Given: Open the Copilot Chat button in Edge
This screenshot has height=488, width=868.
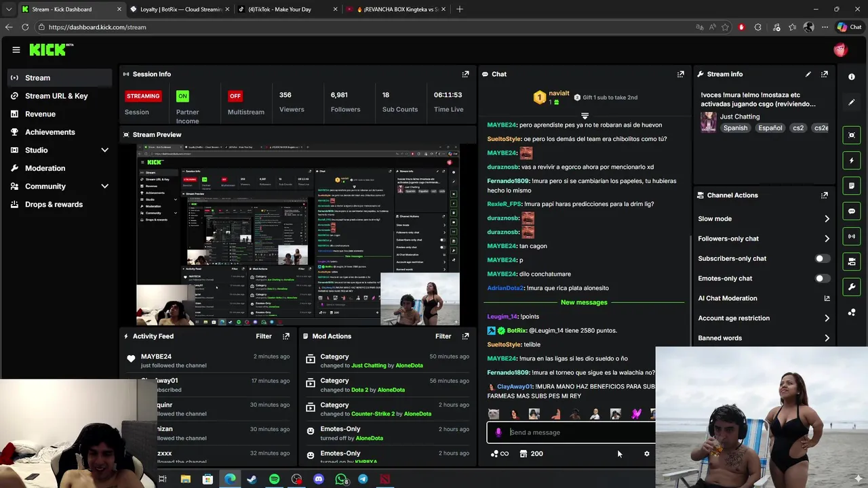Looking at the screenshot, I should [x=849, y=27].
